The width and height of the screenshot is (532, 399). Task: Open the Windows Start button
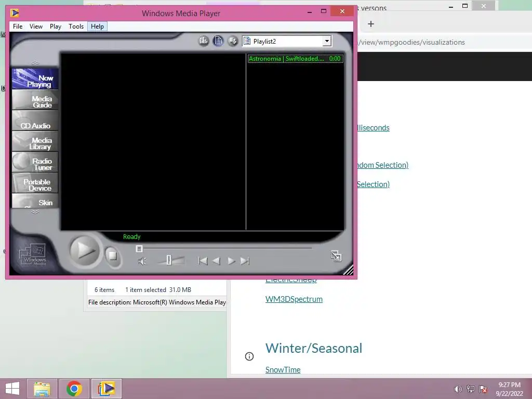[12, 389]
